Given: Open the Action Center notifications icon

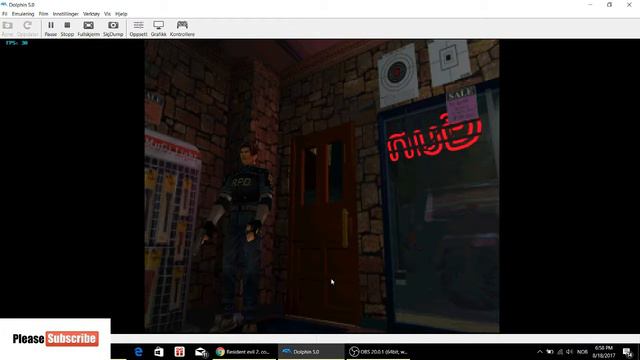Looking at the screenshot, I should pos(627,352).
